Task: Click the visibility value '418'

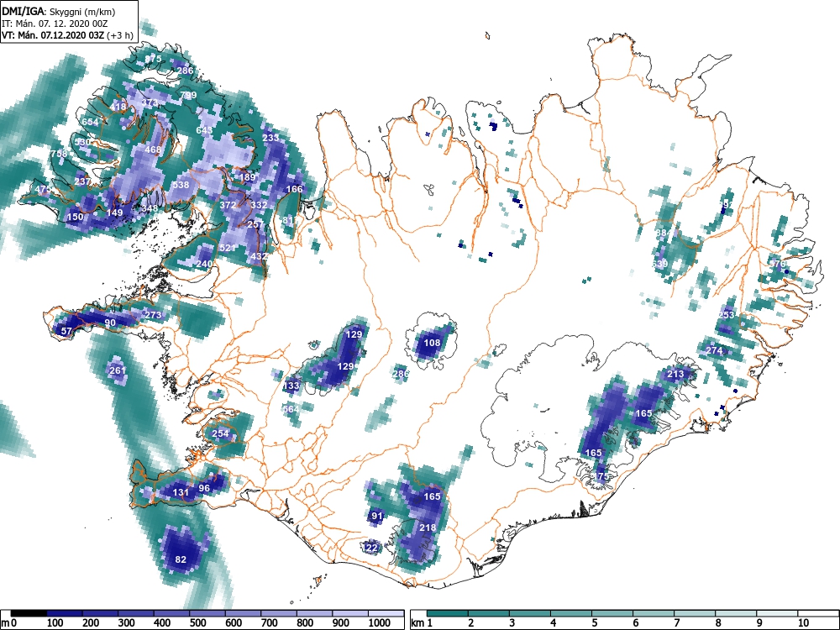Action: pos(118,107)
